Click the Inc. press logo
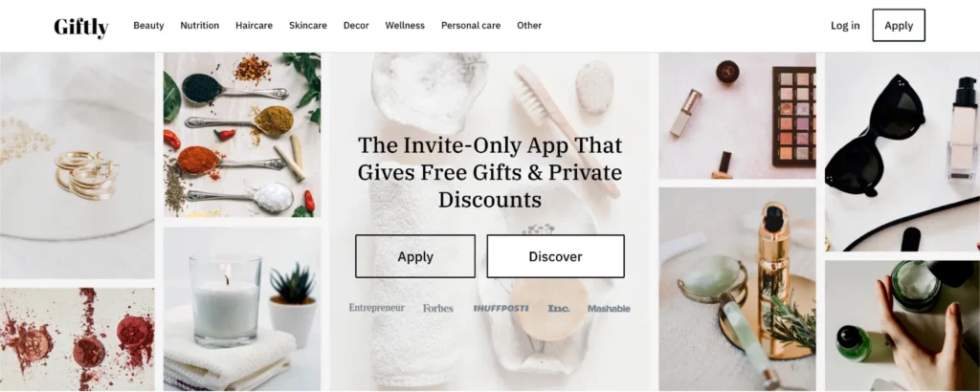 559,309
